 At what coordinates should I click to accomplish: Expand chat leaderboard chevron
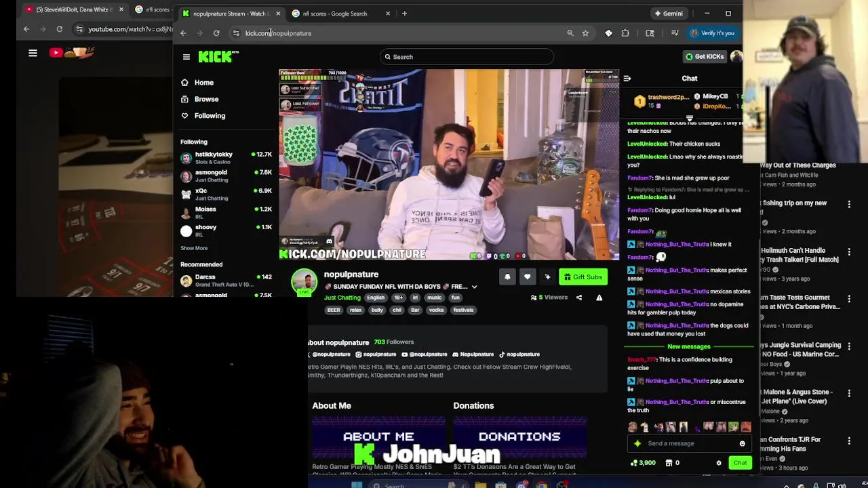690,119
